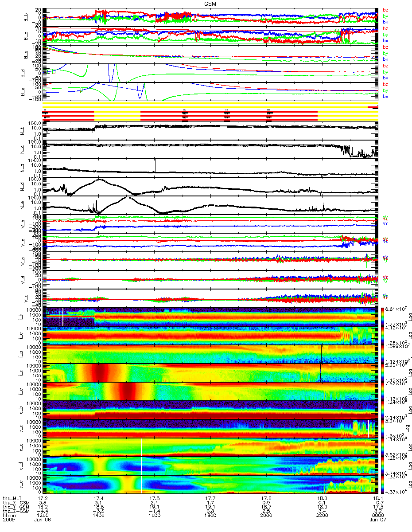Click the color scale bar of the e_e spectrogram

point(382,484)
